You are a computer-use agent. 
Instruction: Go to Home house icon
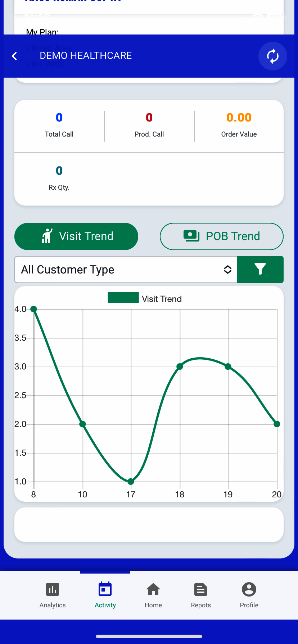coord(153,589)
